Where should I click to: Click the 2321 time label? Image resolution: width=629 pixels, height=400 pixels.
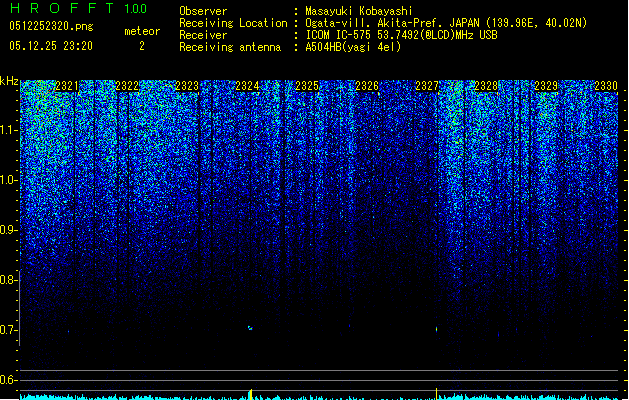point(67,86)
